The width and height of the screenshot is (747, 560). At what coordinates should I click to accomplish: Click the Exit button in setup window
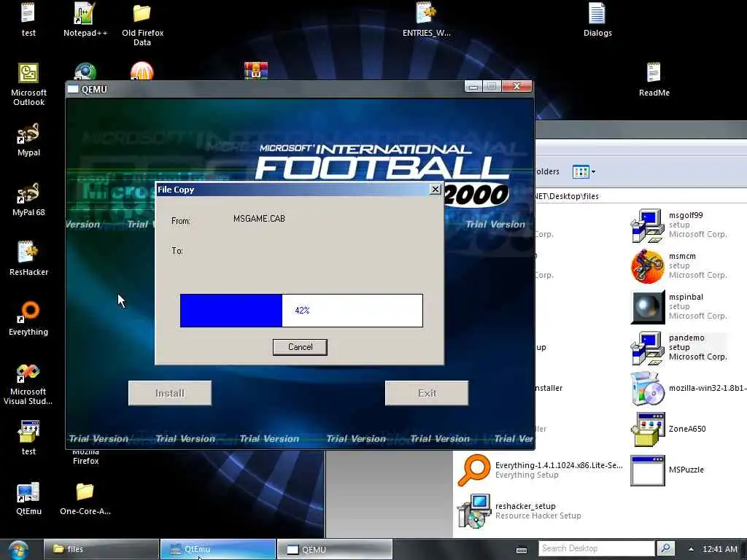pyautogui.click(x=427, y=393)
